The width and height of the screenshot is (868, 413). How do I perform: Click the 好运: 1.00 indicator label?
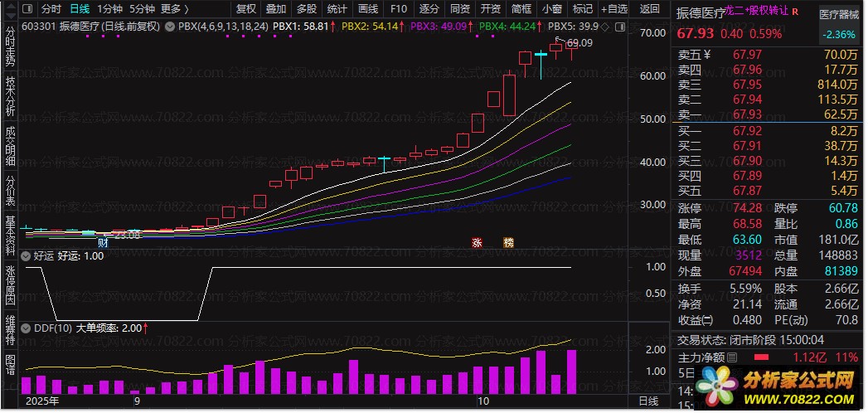click(80, 256)
